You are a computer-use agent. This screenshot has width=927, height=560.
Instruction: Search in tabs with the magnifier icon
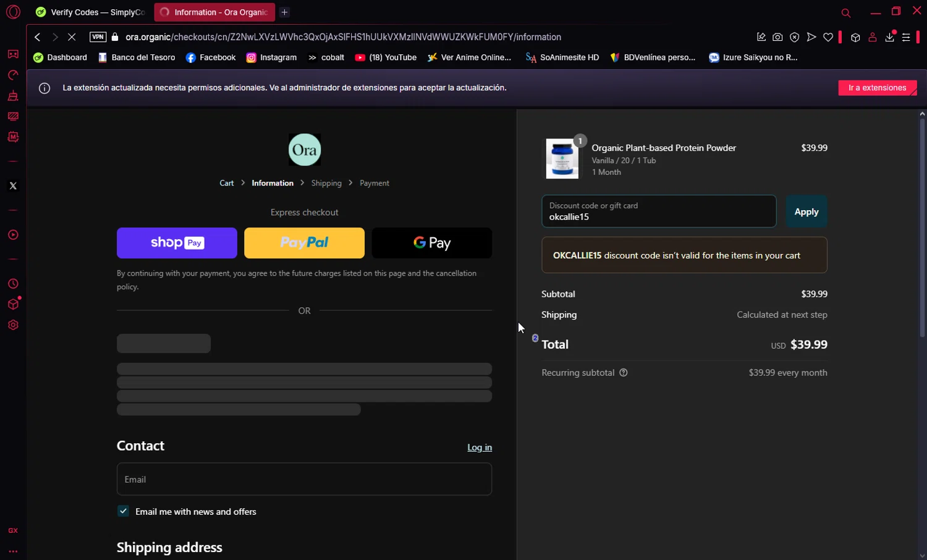click(846, 12)
